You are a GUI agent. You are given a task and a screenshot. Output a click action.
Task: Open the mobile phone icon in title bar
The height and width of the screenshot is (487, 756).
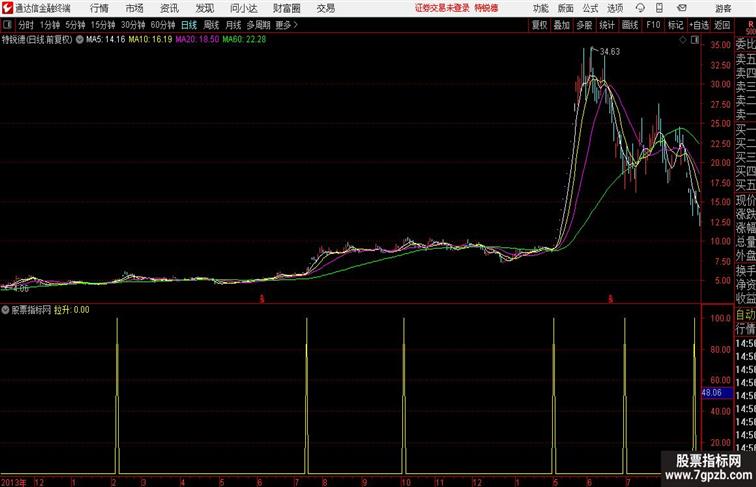(659, 8)
